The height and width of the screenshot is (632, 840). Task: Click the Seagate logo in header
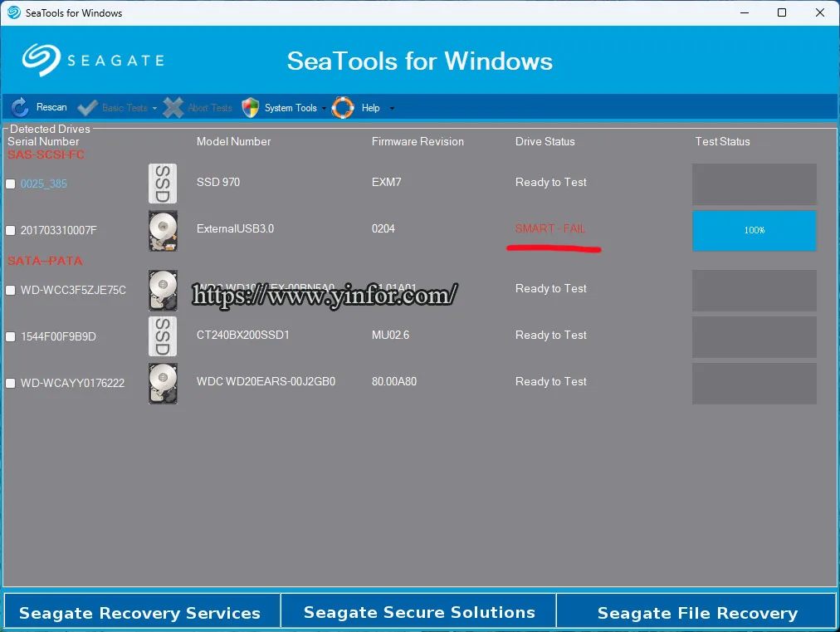click(x=93, y=60)
